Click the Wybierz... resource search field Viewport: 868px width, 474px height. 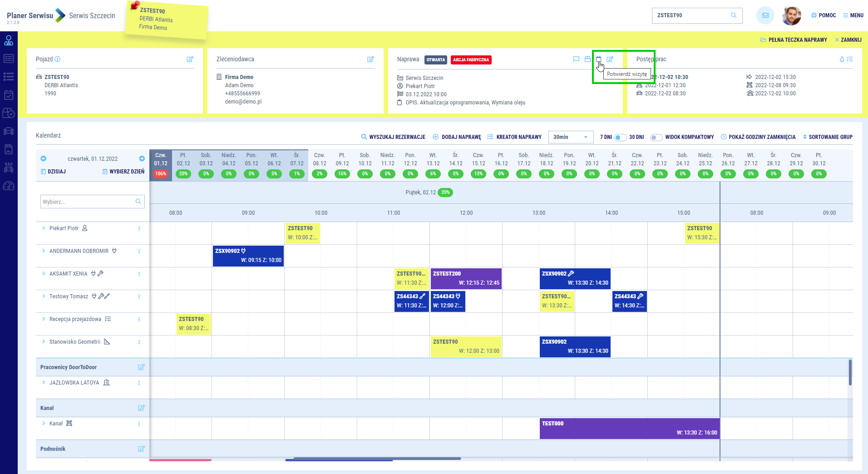pos(88,202)
